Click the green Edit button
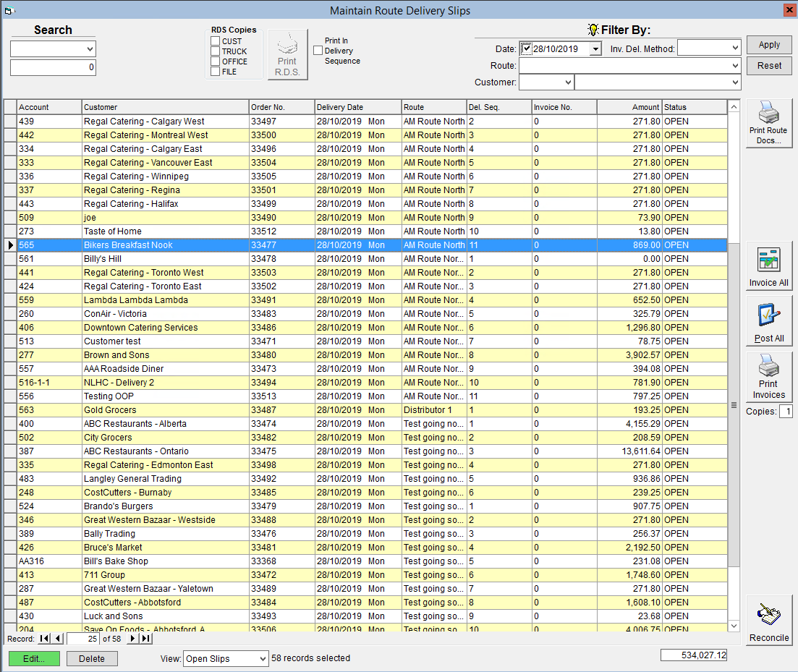The width and height of the screenshot is (798, 672). (x=34, y=659)
